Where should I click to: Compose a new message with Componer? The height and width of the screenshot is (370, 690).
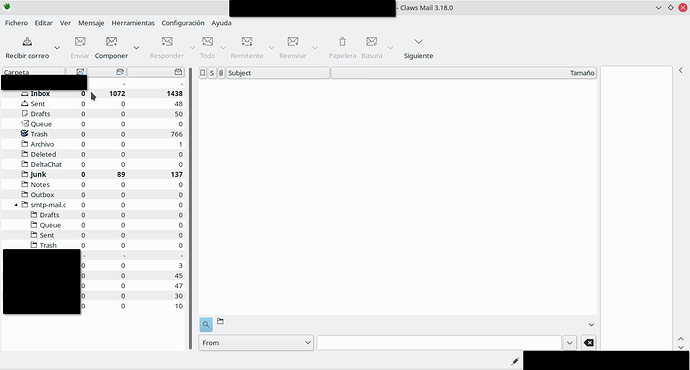[x=111, y=48]
